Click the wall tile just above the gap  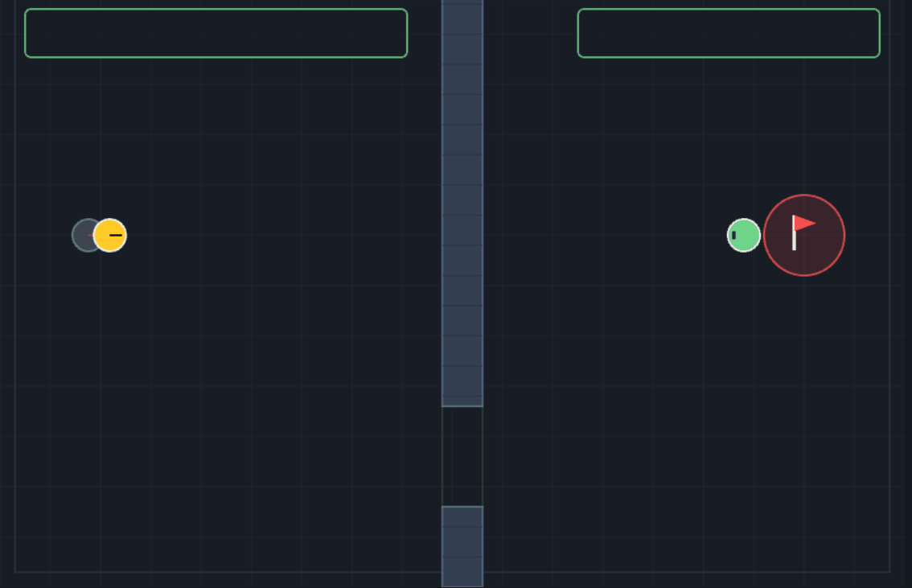pos(462,386)
